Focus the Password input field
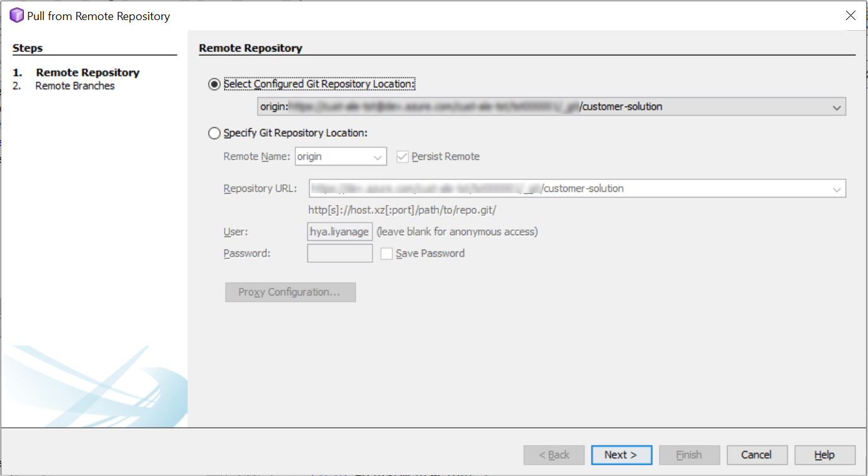Image resolution: width=868 pixels, height=476 pixels. [x=339, y=253]
